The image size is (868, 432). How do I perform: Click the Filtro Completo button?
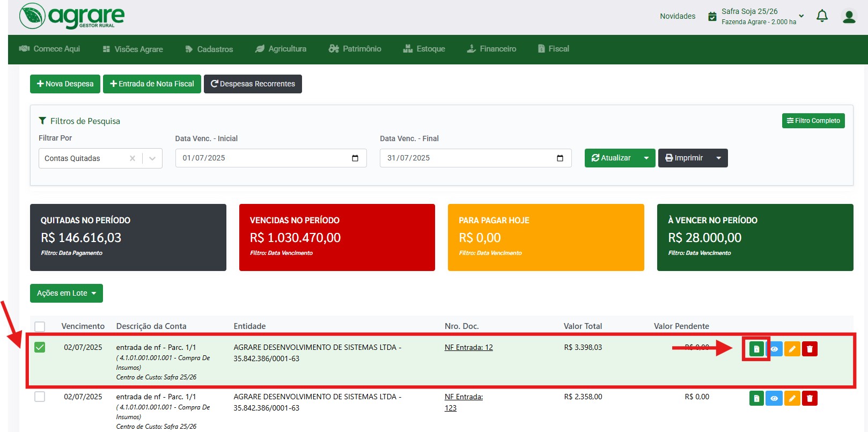click(x=813, y=121)
